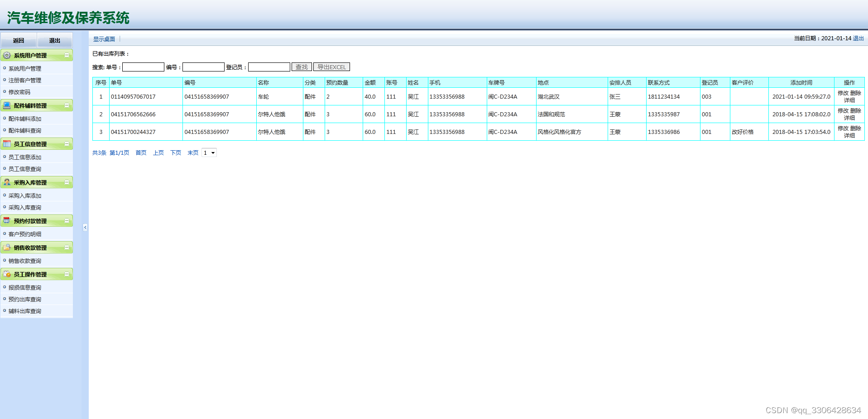Open 销售收款查询 in the sidebar
The height and width of the screenshot is (419, 868).
25,261
